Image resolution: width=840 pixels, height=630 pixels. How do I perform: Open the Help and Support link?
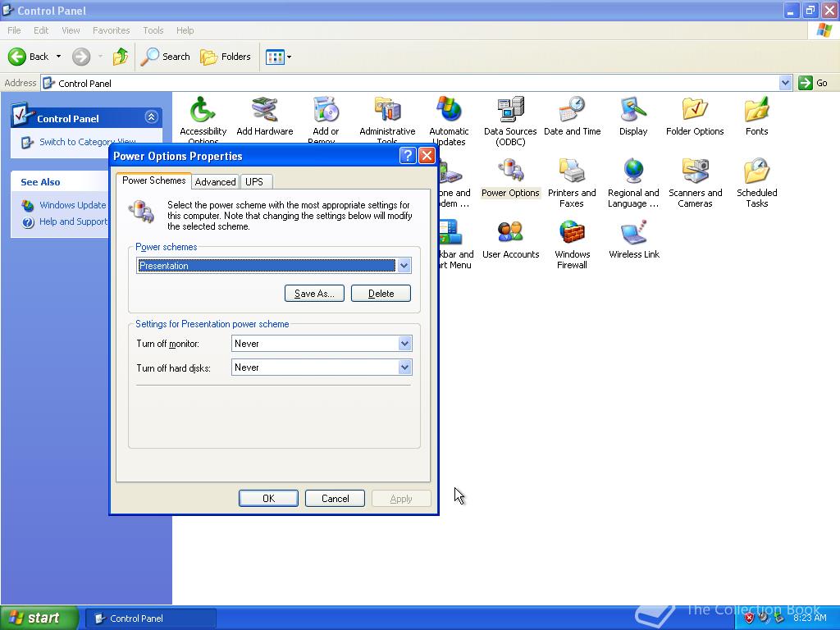73,221
